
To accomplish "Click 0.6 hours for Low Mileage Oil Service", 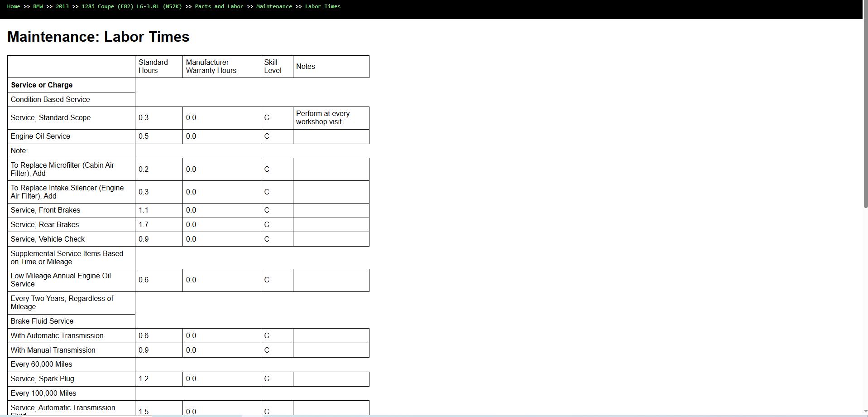I will pyautogui.click(x=159, y=280).
